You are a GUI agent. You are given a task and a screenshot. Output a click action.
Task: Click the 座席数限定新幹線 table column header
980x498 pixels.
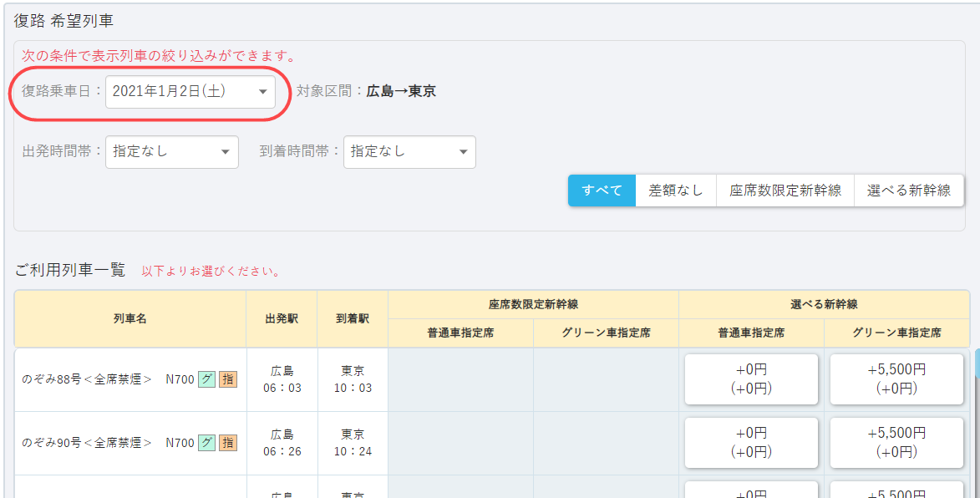tap(533, 304)
